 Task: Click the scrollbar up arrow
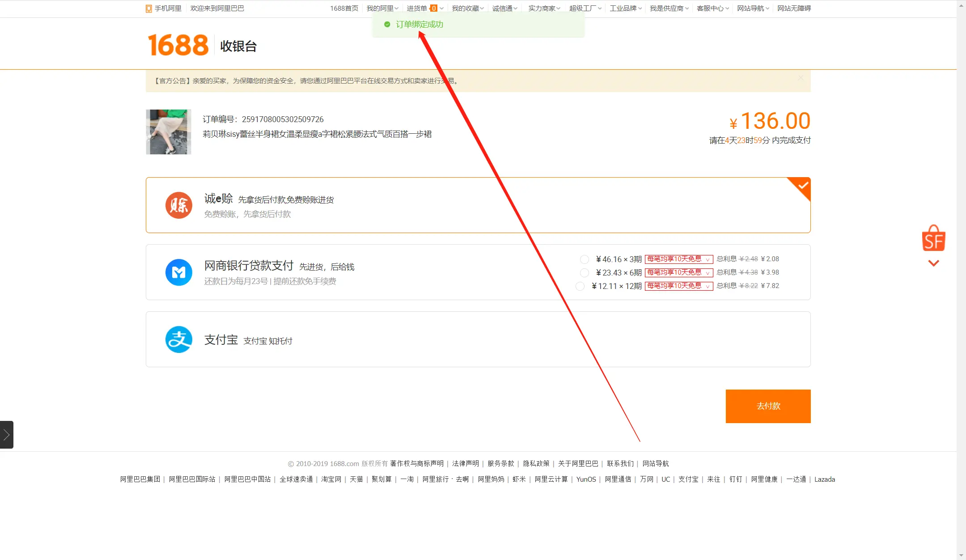(961, 4)
